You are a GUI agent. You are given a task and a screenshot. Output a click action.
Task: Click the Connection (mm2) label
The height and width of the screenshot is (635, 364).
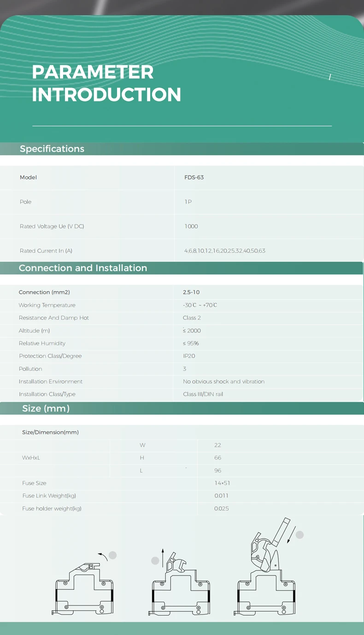point(44,292)
